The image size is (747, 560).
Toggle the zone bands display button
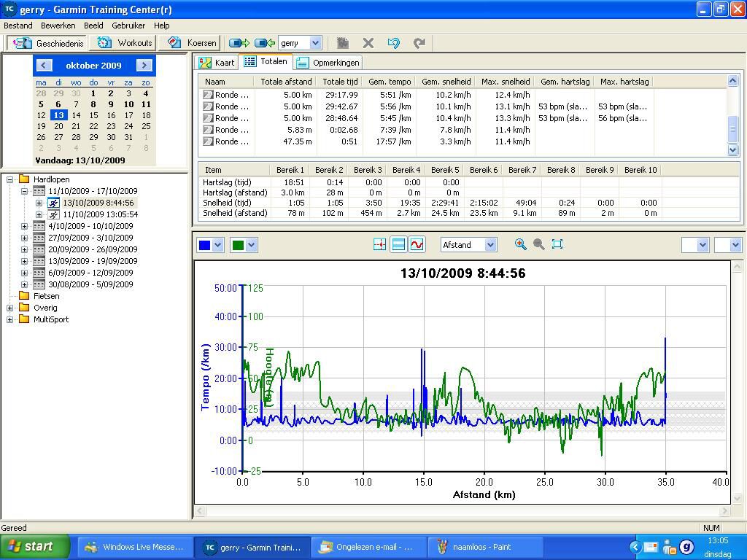pyautogui.click(x=398, y=245)
